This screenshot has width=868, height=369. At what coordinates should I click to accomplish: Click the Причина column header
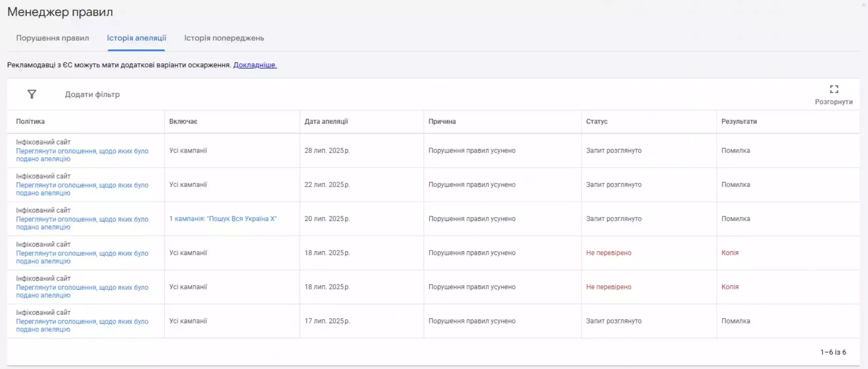[x=442, y=121]
